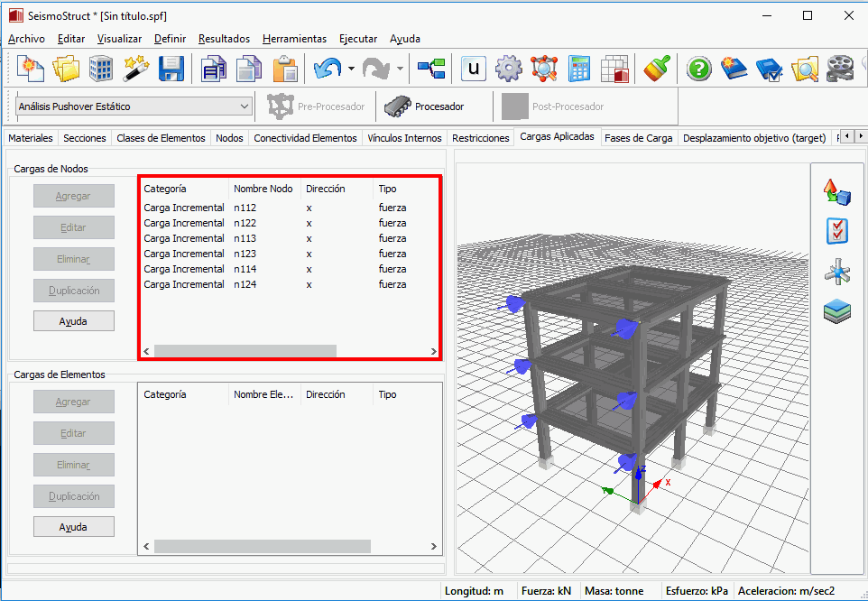Click the layers stack icon beside 3D view
This screenshot has height=601, width=868.
tap(836, 312)
